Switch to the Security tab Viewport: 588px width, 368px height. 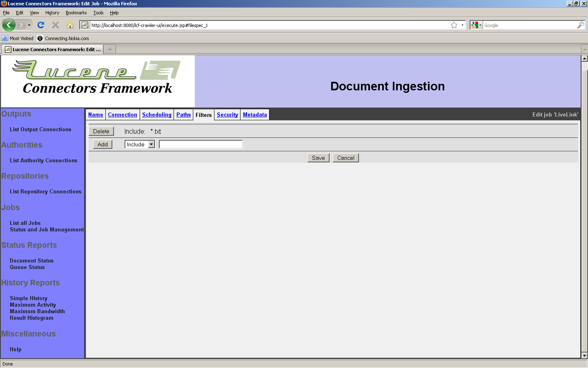(x=227, y=115)
